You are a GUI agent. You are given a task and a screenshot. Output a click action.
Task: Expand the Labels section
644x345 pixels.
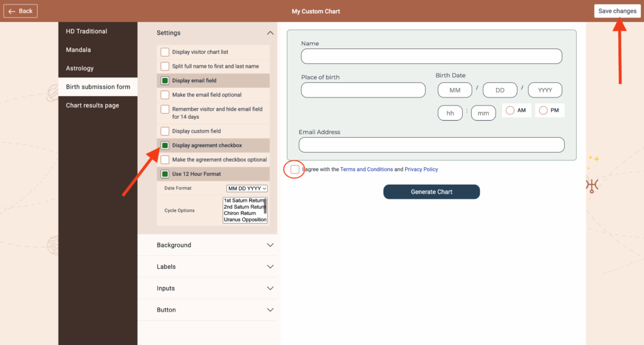pos(270,266)
